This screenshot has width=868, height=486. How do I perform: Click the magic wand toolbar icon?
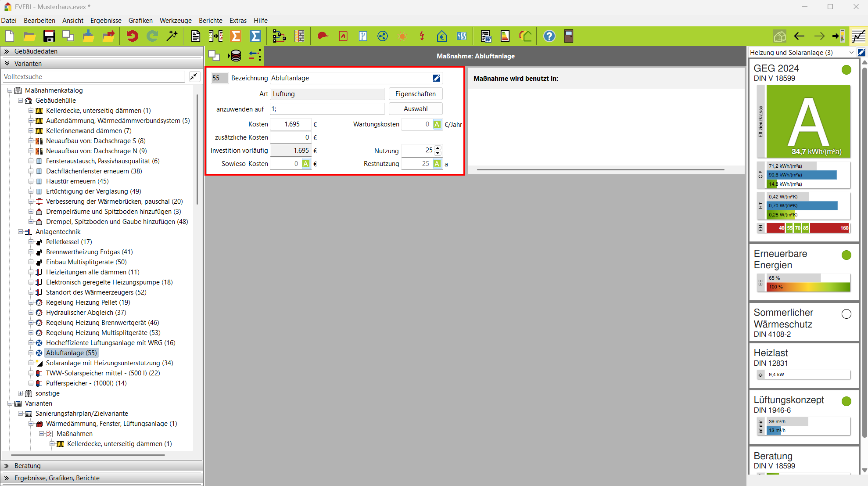pyautogui.click(x=172, y=36)
